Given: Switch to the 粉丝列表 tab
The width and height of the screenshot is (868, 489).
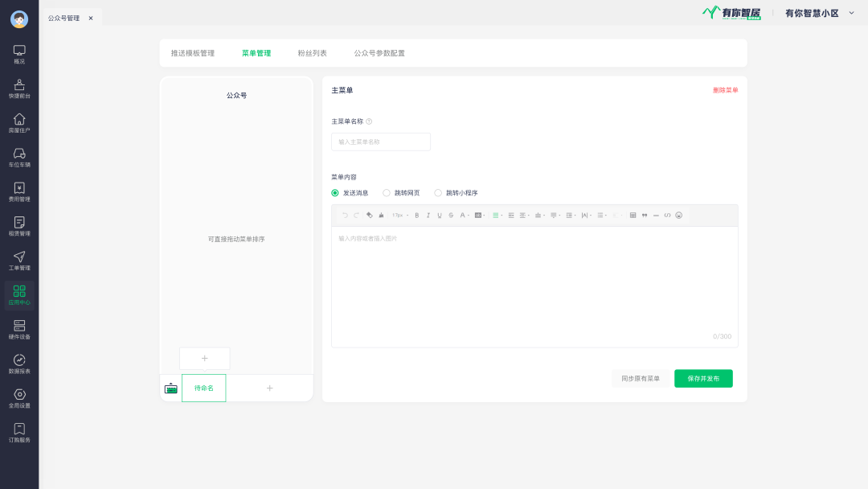Looking at the screenshot, I should (x=313, y=53).
